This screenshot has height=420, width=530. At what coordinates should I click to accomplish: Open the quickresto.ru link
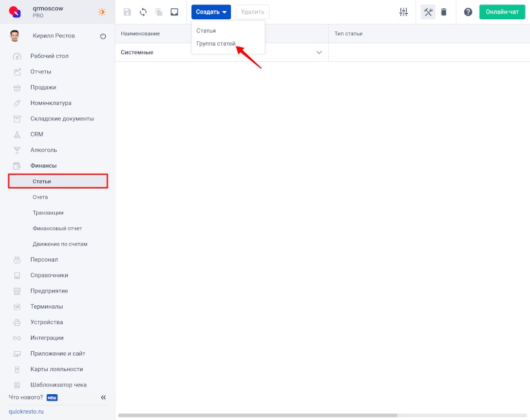coord(26,412)
